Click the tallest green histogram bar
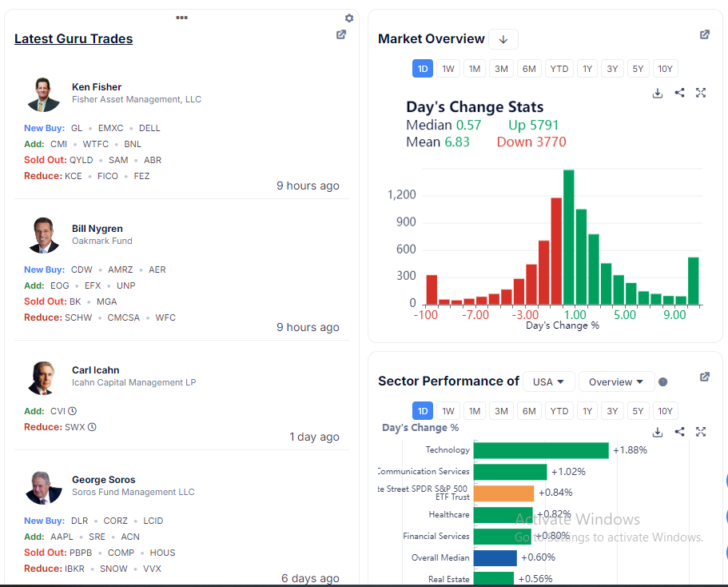The width and height of the screenshot is (728, 587). pos(569,238)
